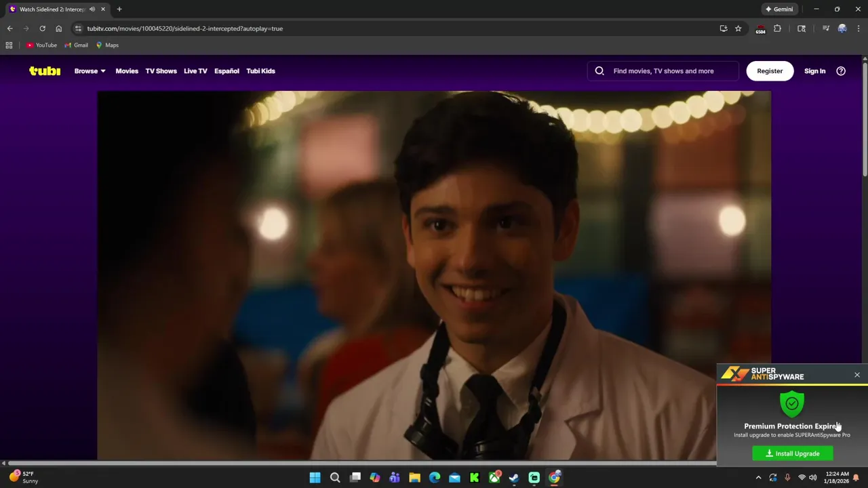Click the Tubi logo

coord(45,70)
